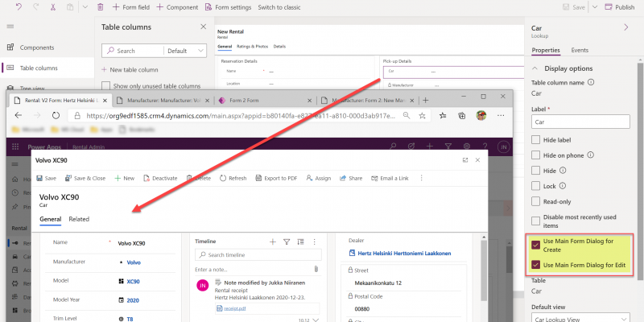
Task: Check the Hide on phone checkbox
Action: click(x=535, y=155)
